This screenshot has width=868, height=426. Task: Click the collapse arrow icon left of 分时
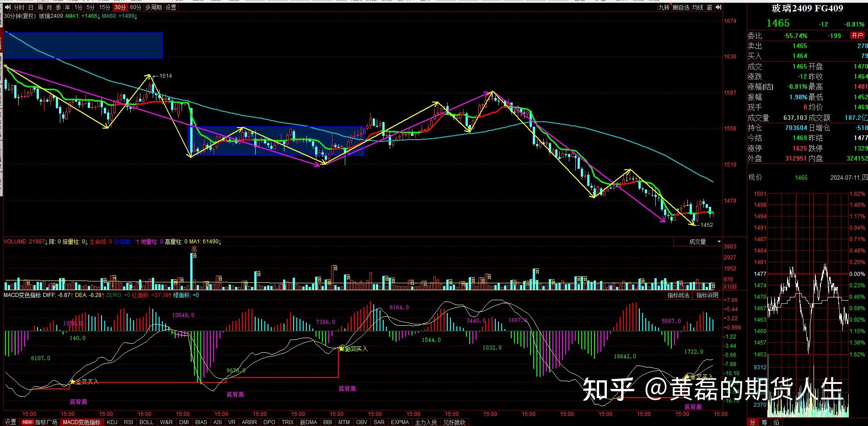[x=8, y=8]
